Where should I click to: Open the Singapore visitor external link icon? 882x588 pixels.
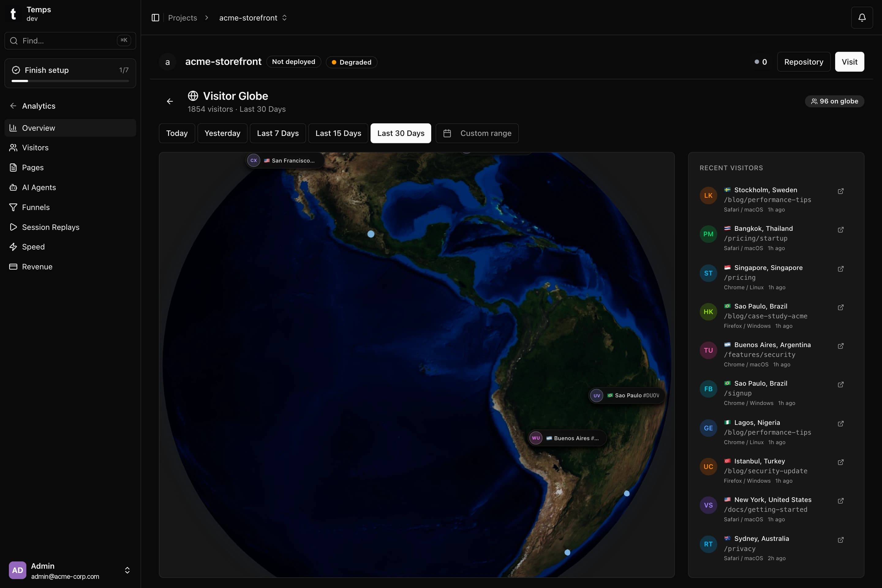click(841, 269)
